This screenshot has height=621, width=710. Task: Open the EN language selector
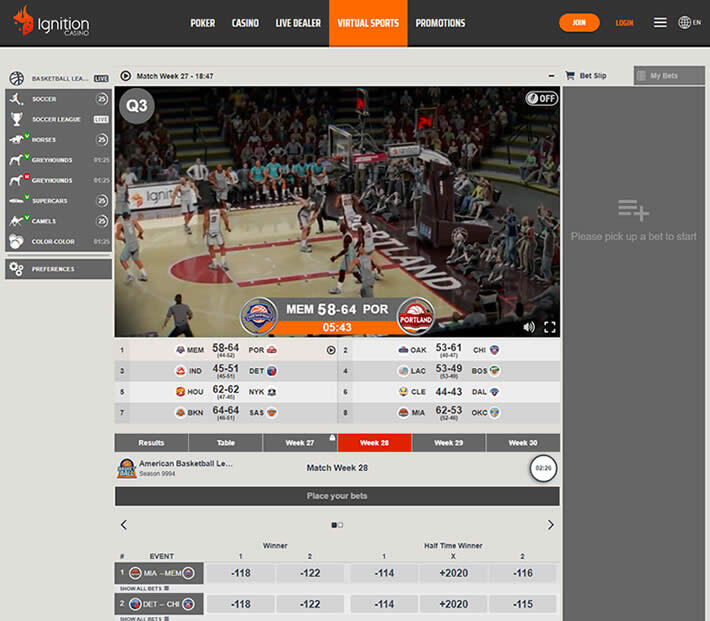click(690, 22)
